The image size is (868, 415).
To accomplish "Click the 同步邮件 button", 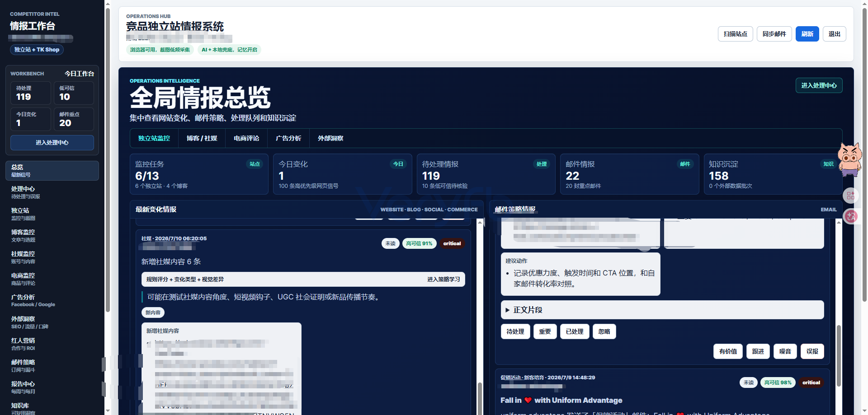I will pos(774,34).
